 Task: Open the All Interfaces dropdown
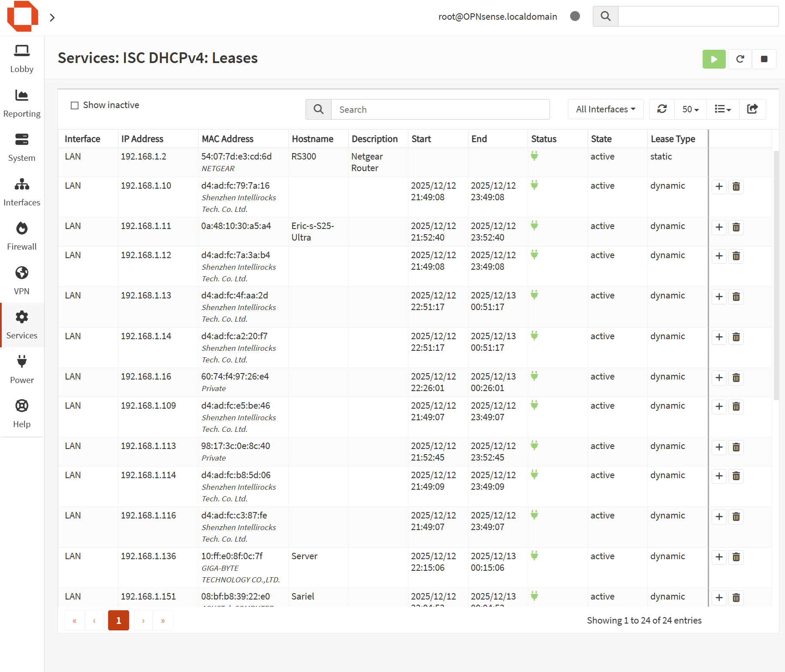(x=605, y=109)
